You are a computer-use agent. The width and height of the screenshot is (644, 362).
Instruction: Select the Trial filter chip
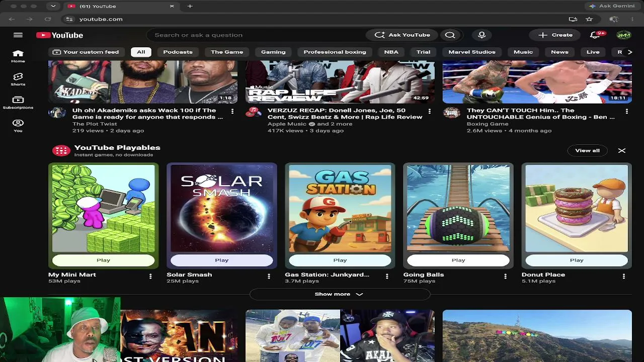[423, 52]
